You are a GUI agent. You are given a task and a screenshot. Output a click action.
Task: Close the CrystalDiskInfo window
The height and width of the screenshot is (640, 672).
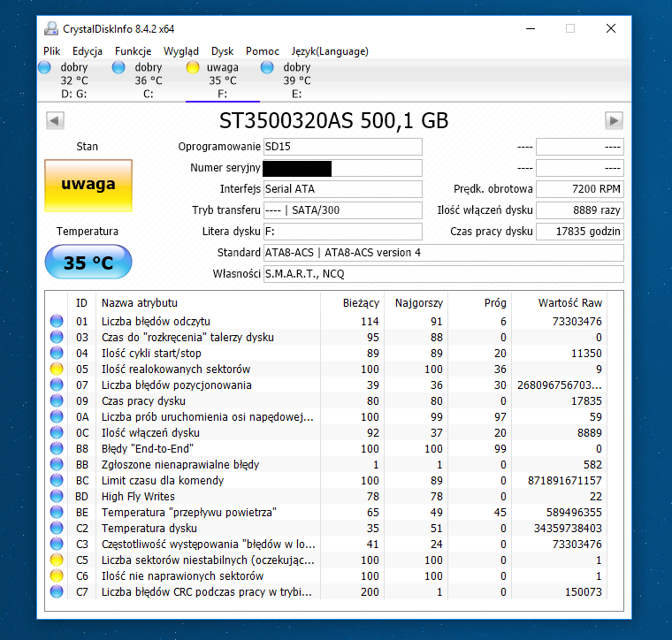[x=611, y=28]
